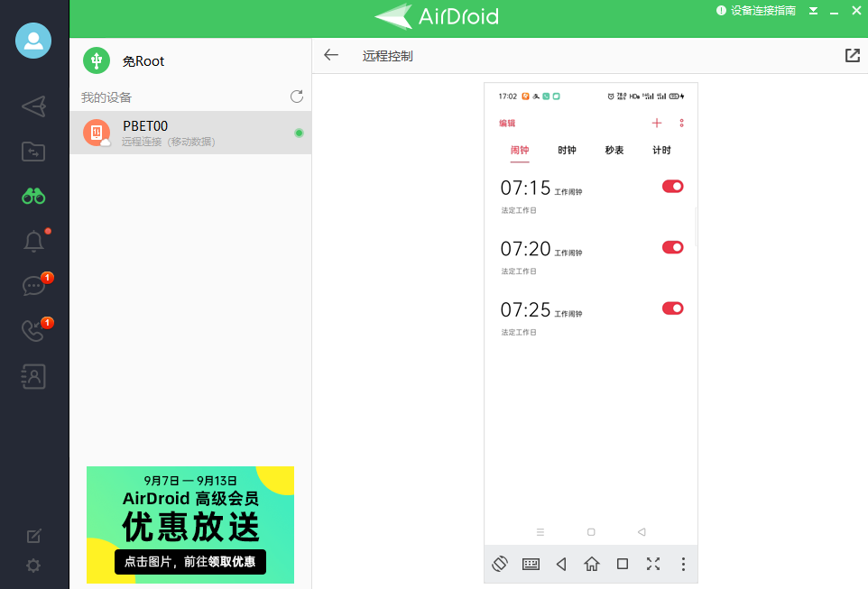Open more options in remote toolbar
This screenshot has width=868, height=589.
click(x=683, y=564)
